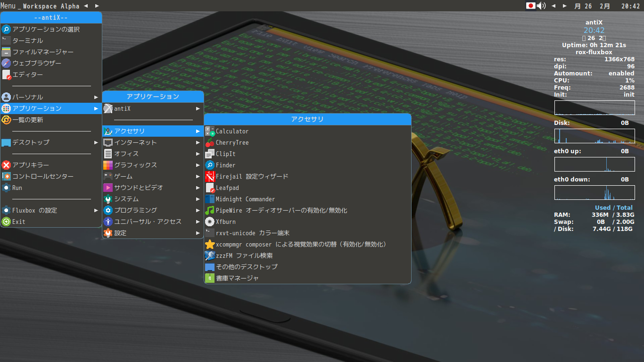Click the Finder magnifier icon

click(210, 165)
